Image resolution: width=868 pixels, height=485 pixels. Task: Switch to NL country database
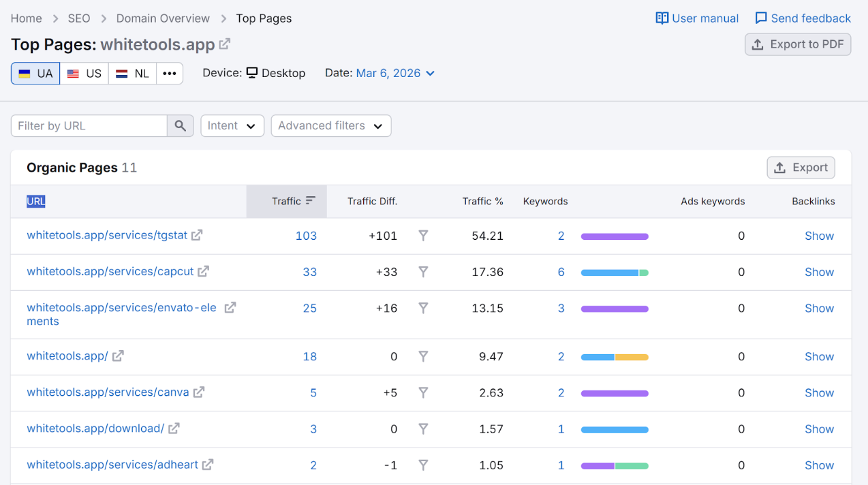pos(133,74)
